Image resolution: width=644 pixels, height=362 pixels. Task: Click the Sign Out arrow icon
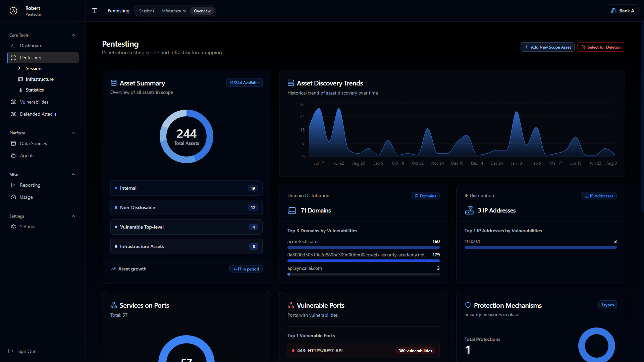tap(11, 351)
